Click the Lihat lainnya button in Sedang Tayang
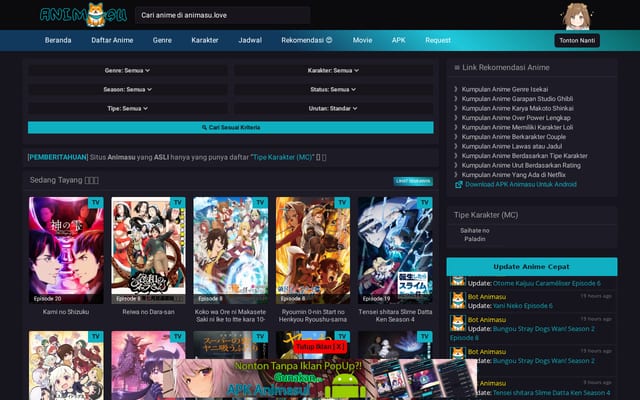The width and height of the screenshot is (640, 400). [x=413, y=181]
